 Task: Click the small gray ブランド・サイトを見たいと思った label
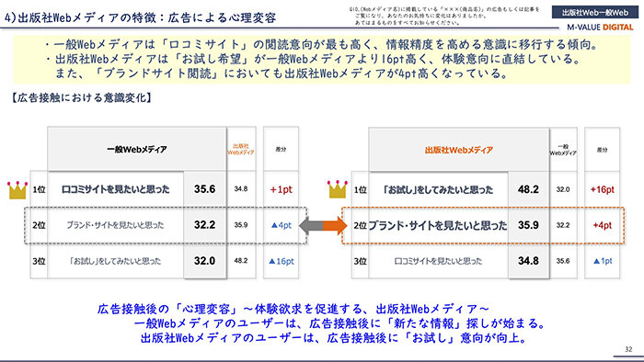[x=115, y=225]
